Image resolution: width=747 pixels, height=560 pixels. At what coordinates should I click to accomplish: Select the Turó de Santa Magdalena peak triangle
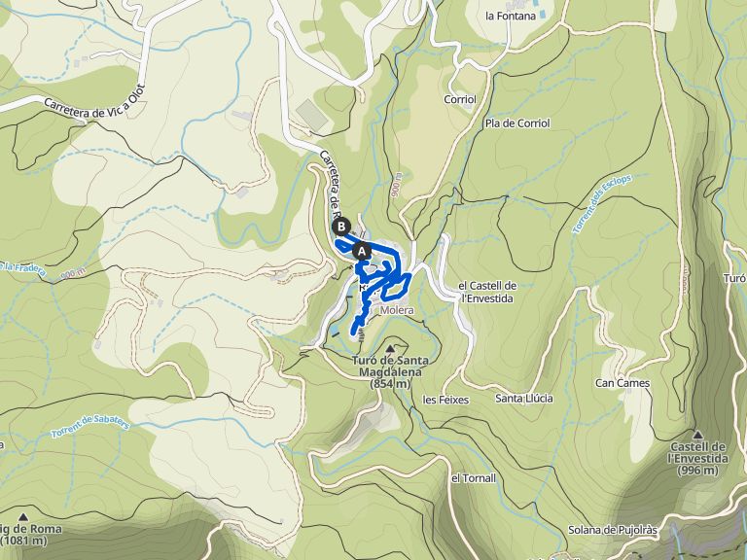pyautogui.click(x=390, y=349)
